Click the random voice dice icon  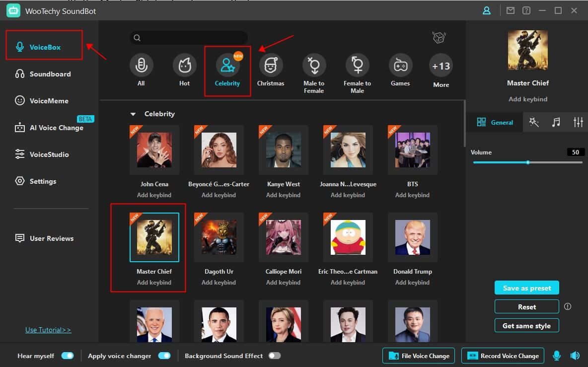[439, 38]
